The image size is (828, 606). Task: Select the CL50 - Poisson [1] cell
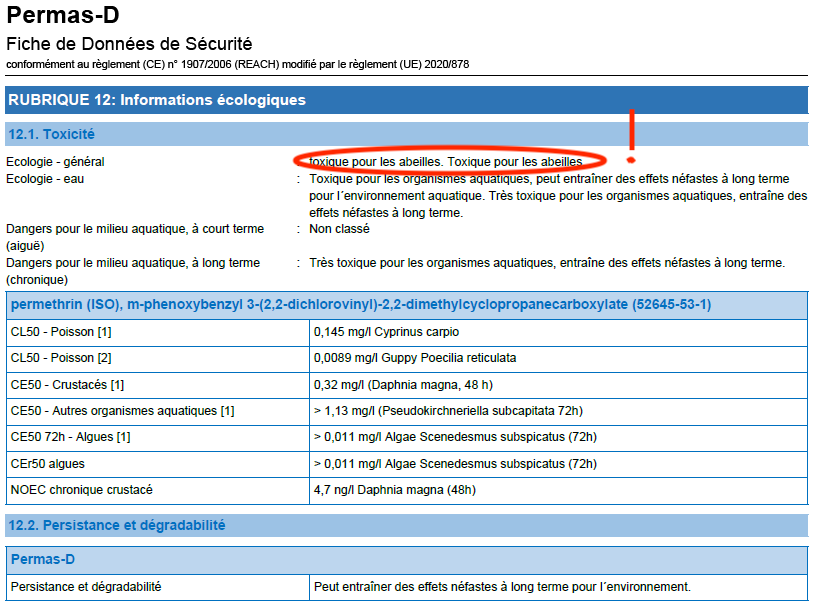(61, 332)
